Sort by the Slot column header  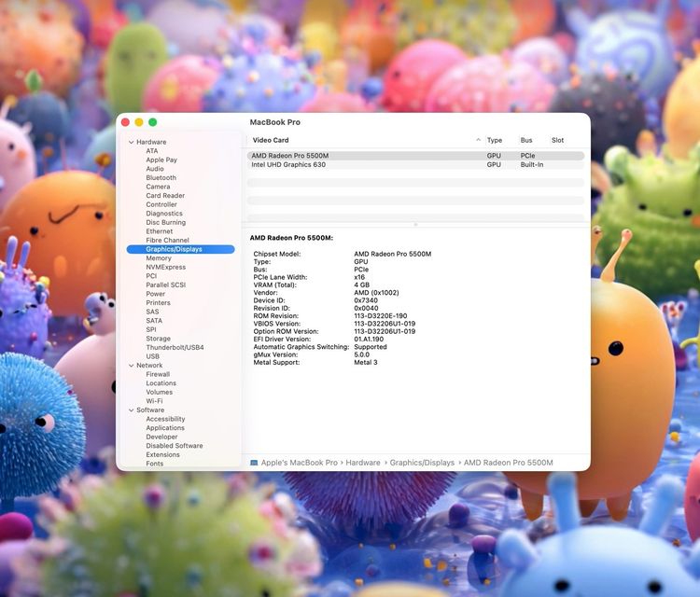pos(557,140)
